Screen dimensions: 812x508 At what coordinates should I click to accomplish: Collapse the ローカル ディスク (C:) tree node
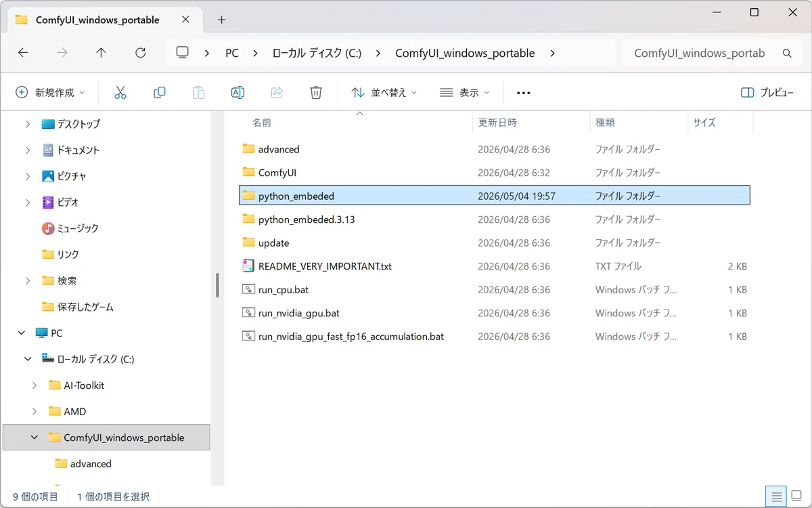(28, 359)
